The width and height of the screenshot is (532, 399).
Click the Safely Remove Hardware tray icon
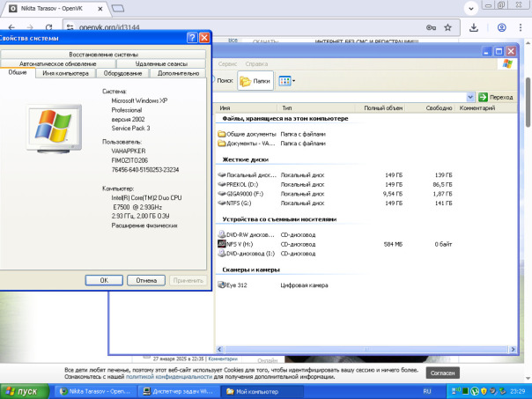(502, 391)
